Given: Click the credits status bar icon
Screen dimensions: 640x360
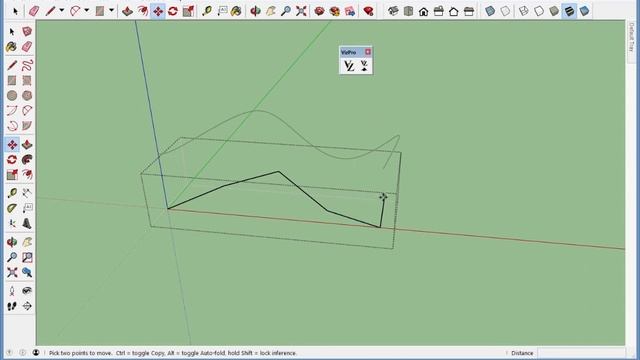Looking at the screenshot, I should click(x=23, y=353).
